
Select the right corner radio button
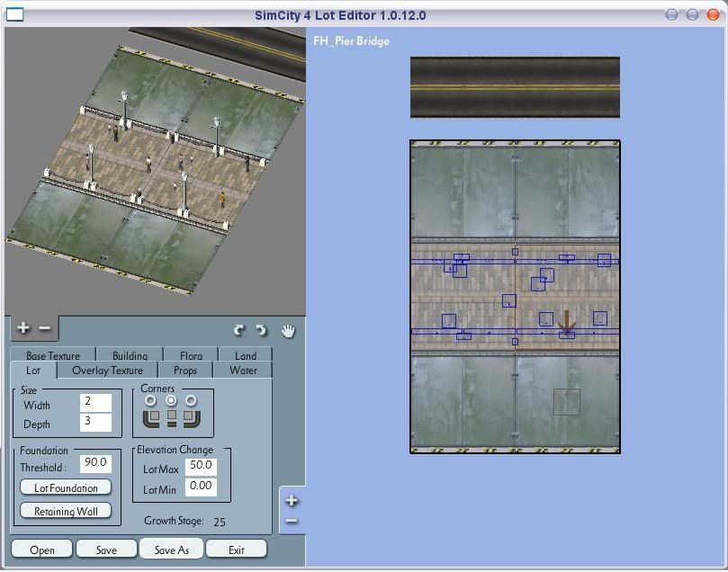191,400
